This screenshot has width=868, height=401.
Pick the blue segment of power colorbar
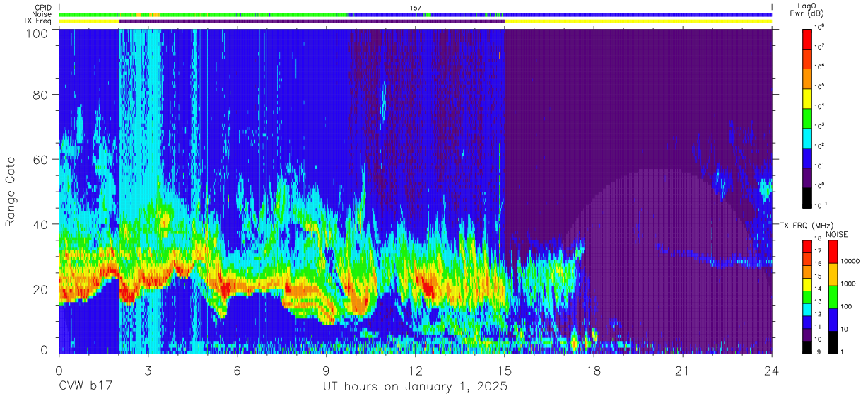click(x=809, y=157)
